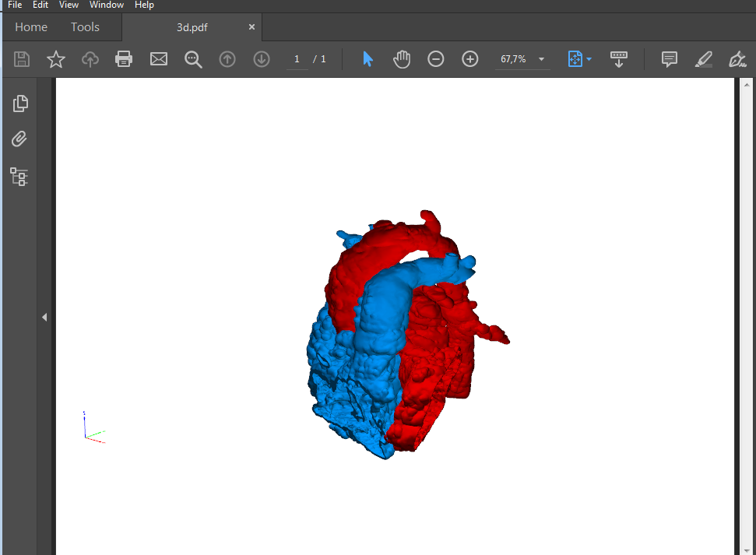756x555 pixels.
Task: Send the file by email via envelope icon
Action: point(159,59)
